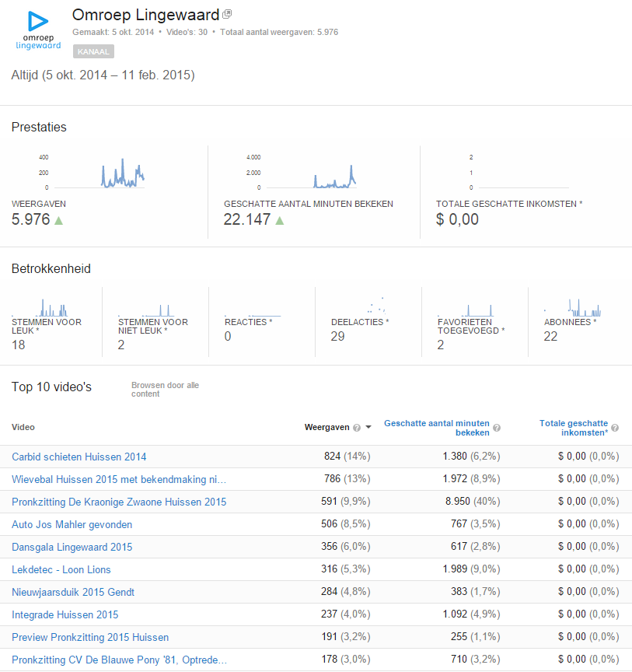Click help icon beside Totale geschatte inkomsten column
The height and width of the screenshot is (672, 632).
click(615, 428)
